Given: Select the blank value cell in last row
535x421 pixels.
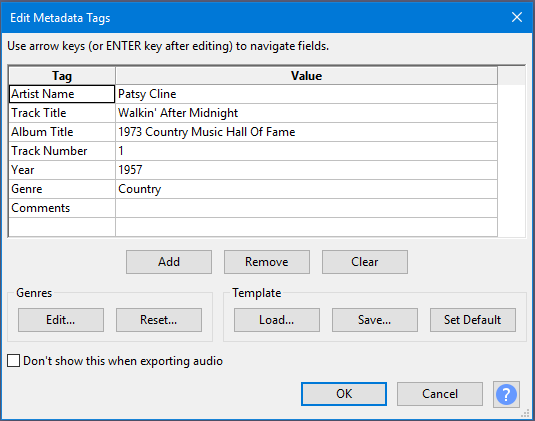Looking at the screenshot, I should (306, 227).
